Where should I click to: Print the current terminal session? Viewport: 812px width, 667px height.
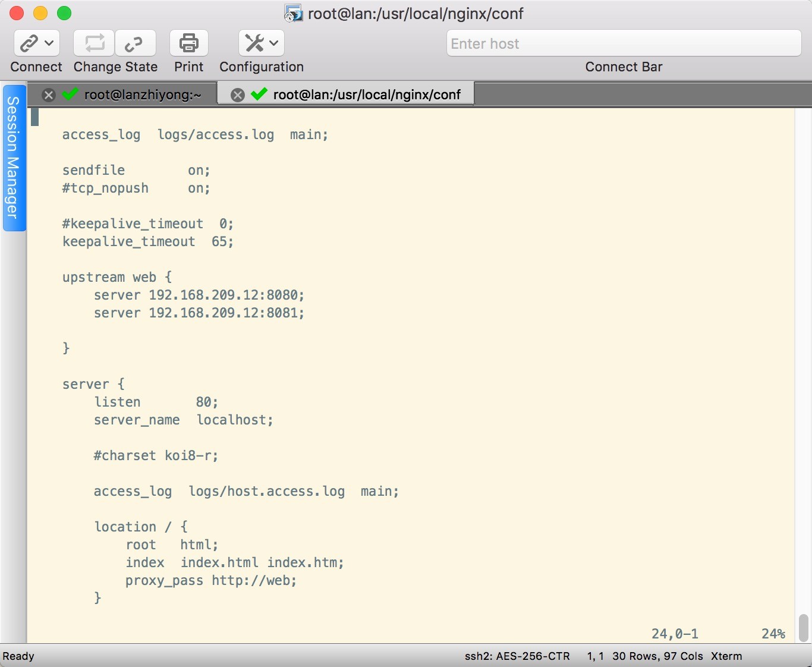(189, 43)
